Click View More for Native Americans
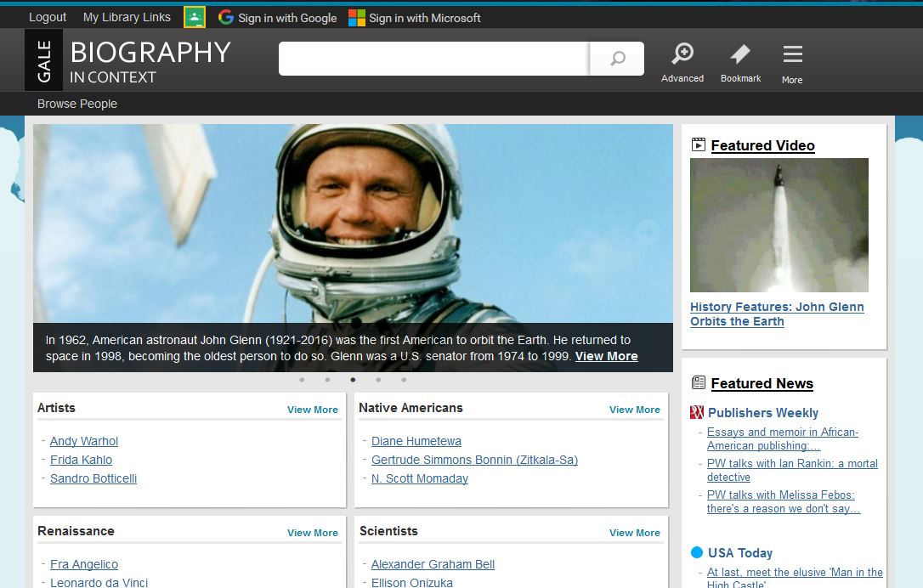Image resolution: width=923 pixels, height=588 pixels. point(635,410)
